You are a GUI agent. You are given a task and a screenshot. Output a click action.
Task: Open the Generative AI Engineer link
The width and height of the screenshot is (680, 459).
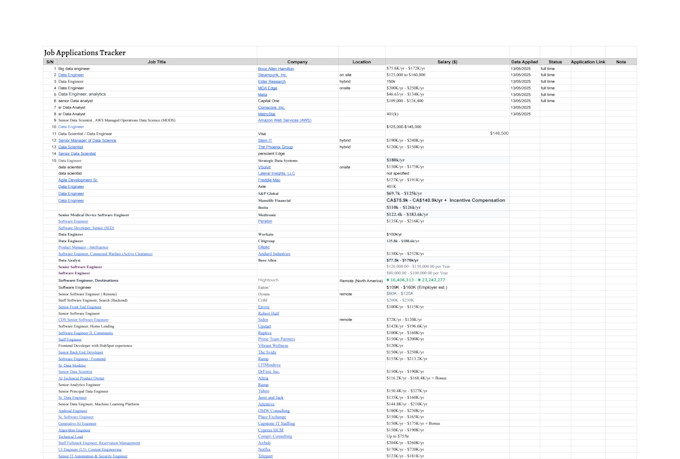point(77,423)
